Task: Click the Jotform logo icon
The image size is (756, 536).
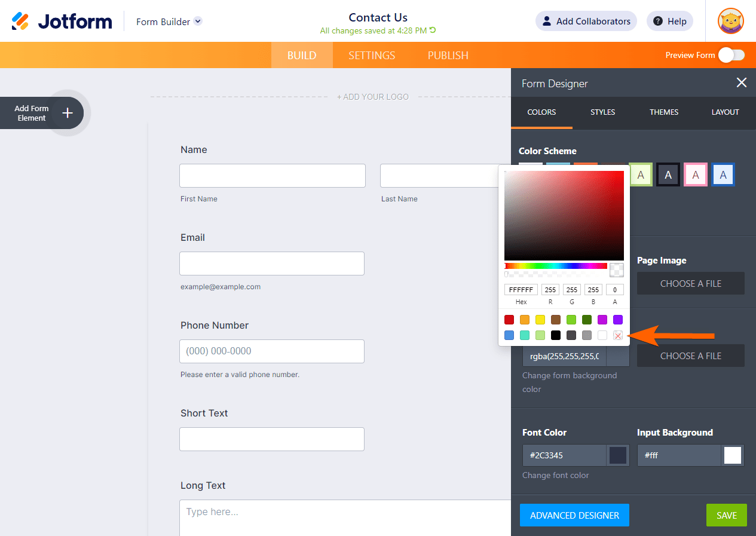Action: (x=20, y=22)
